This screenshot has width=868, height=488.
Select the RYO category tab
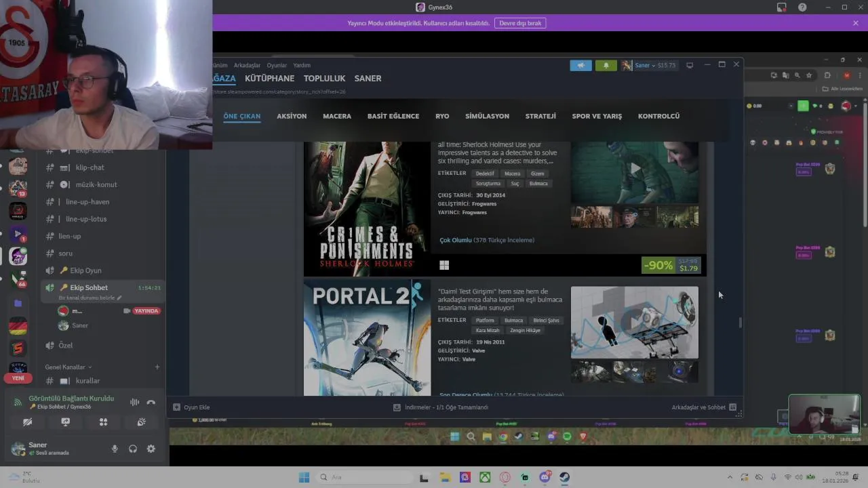pyautogui.click(x=442, y=116)
